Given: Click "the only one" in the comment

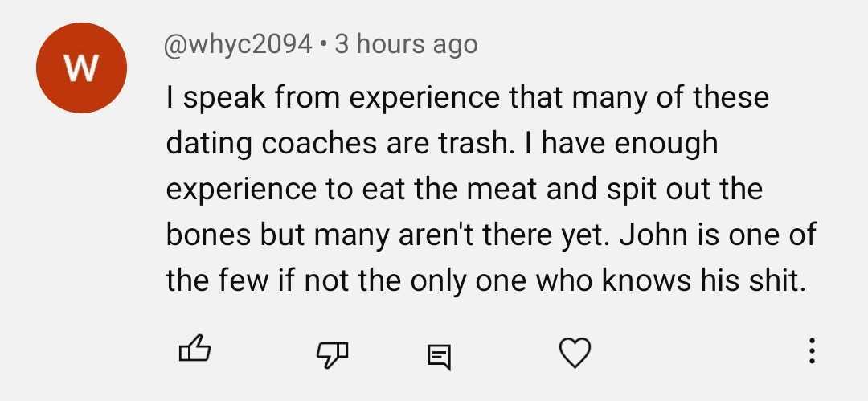Looking at the screenshot, I should (x=478, y=280).
